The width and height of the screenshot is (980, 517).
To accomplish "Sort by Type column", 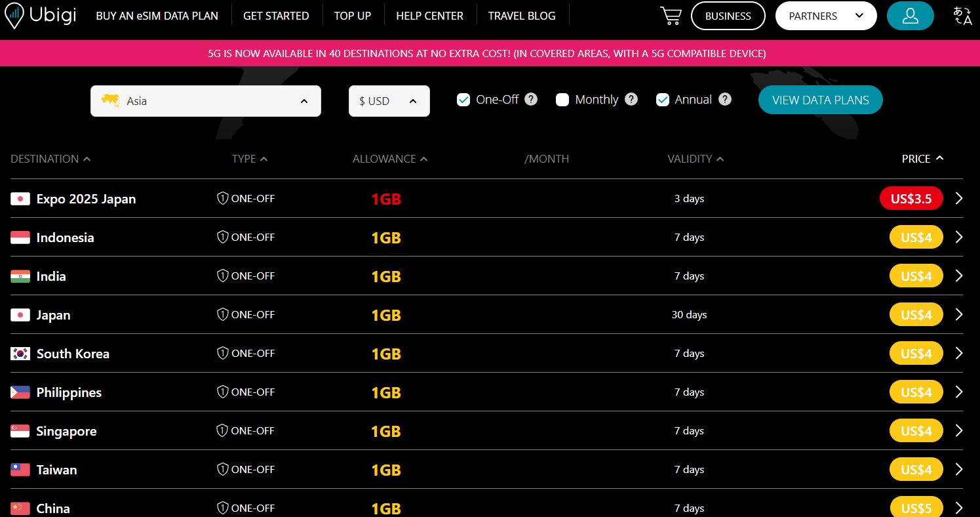I will [x=250, y=159].
